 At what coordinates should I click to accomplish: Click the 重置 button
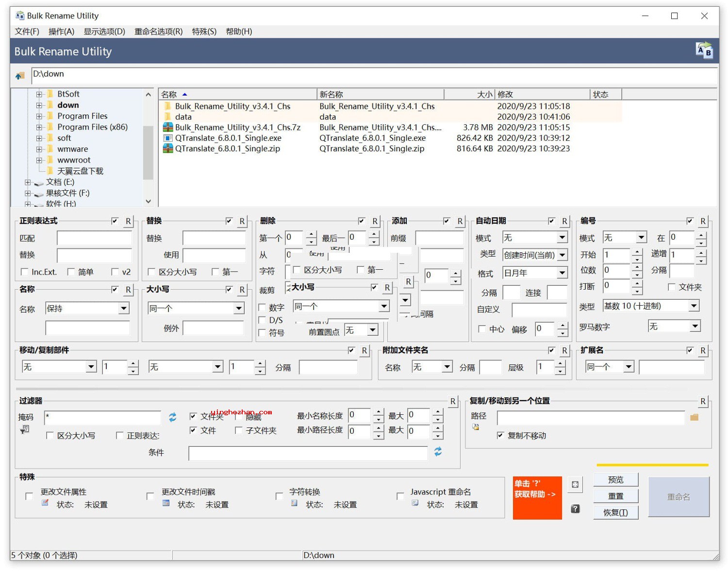click(x=616, y=496)
